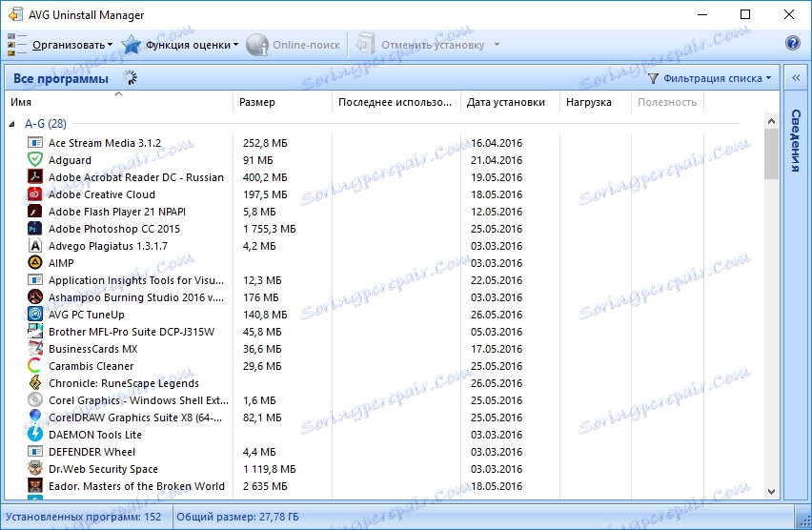Click the Carambis Cleaner icon

34,365
